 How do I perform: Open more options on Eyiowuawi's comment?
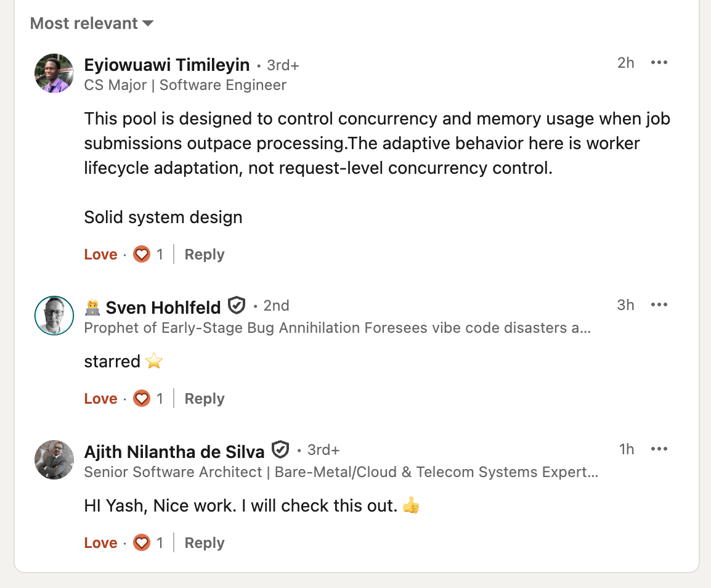click(x=659, y=63)
